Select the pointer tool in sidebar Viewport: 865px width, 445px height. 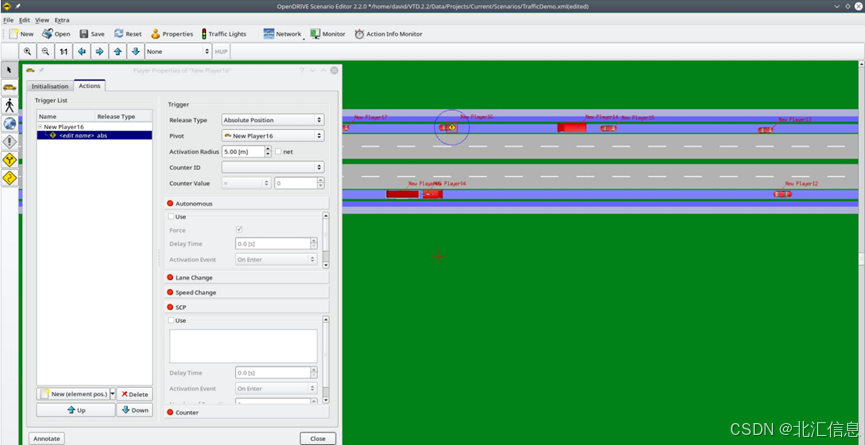9,69
